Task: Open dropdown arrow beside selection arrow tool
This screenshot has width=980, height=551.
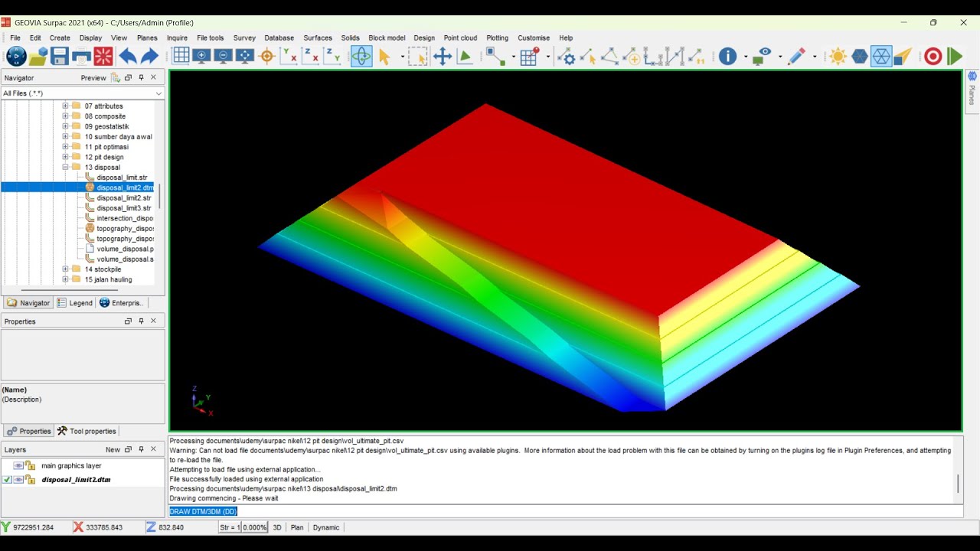Action: click(402, 57)
